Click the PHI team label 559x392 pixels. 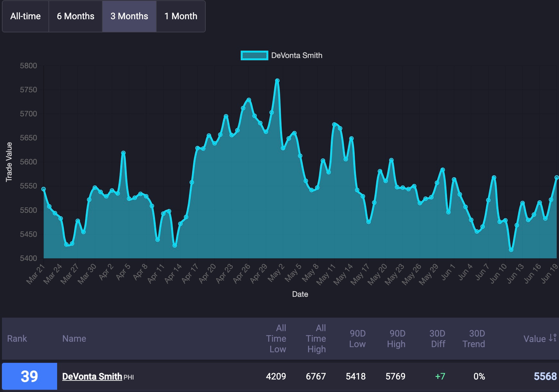coord(129,377)
